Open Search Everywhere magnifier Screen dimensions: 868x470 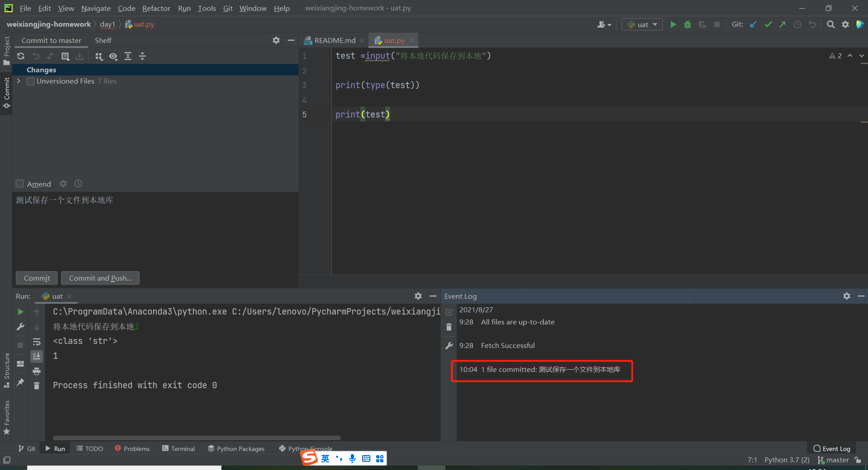[830, 24]
